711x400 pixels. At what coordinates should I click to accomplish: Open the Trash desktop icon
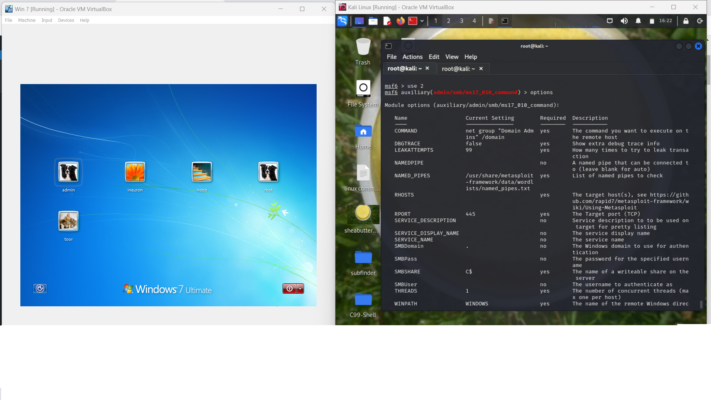coord(363,51)
